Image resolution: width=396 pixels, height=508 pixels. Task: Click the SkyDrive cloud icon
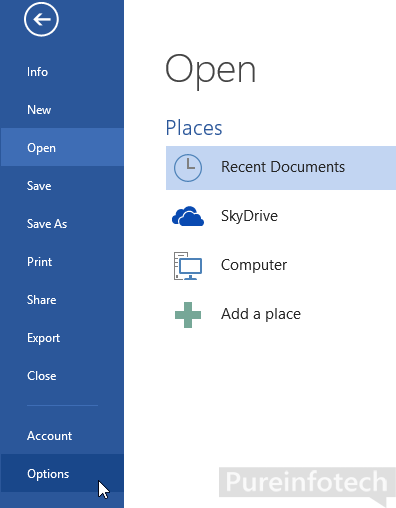click(188, 216)
